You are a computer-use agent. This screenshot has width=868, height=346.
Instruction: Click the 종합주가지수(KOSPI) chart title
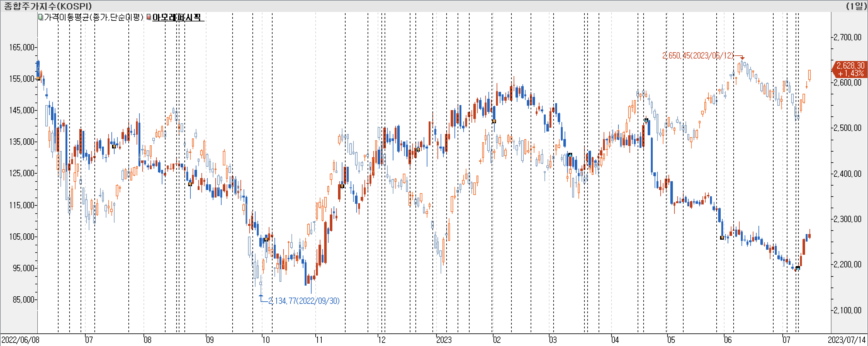(48, 6)
